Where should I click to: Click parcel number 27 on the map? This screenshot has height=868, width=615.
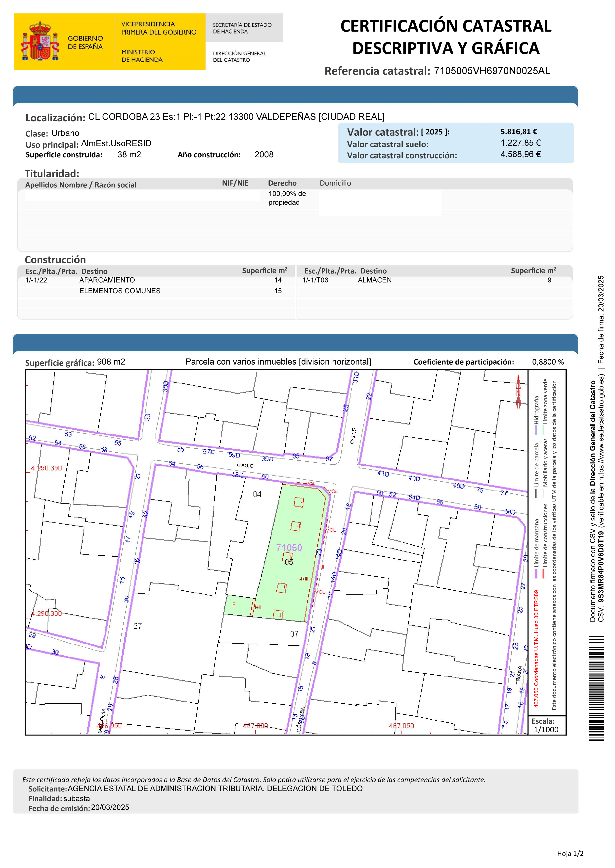click(x=137, y=626)
